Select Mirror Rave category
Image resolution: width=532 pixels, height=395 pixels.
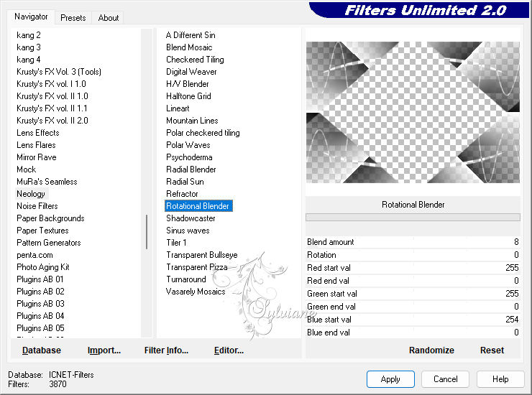pyautogui.click(x=36, y=157)
